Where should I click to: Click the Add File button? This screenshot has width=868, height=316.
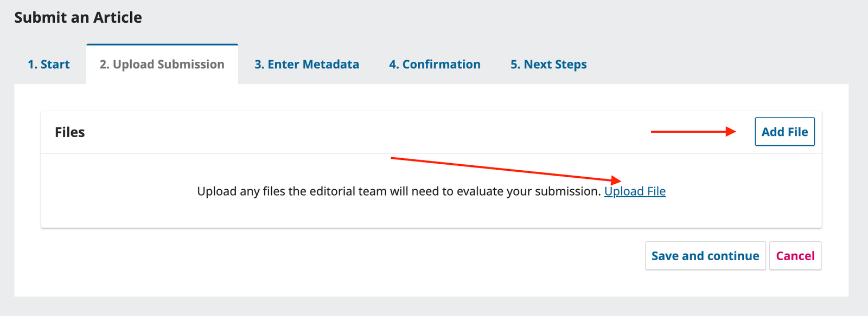[x=784, y=132]
